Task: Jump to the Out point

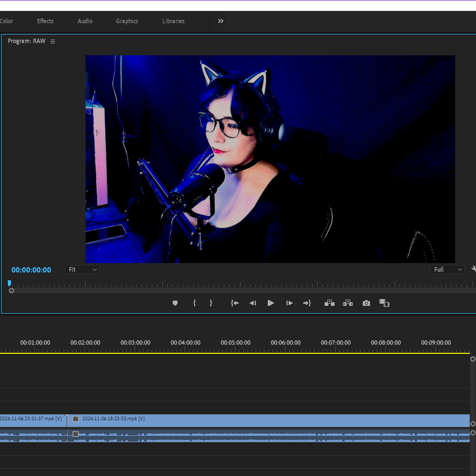Action: tap(307, 303)
